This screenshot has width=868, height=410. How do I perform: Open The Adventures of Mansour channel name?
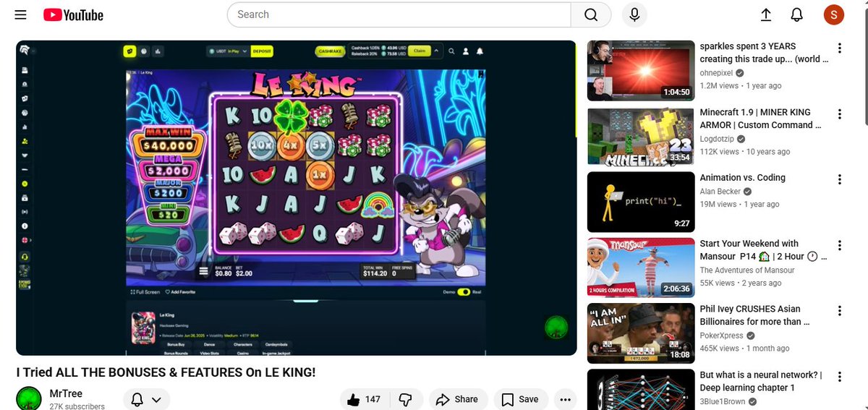click(x=747, y=270)
